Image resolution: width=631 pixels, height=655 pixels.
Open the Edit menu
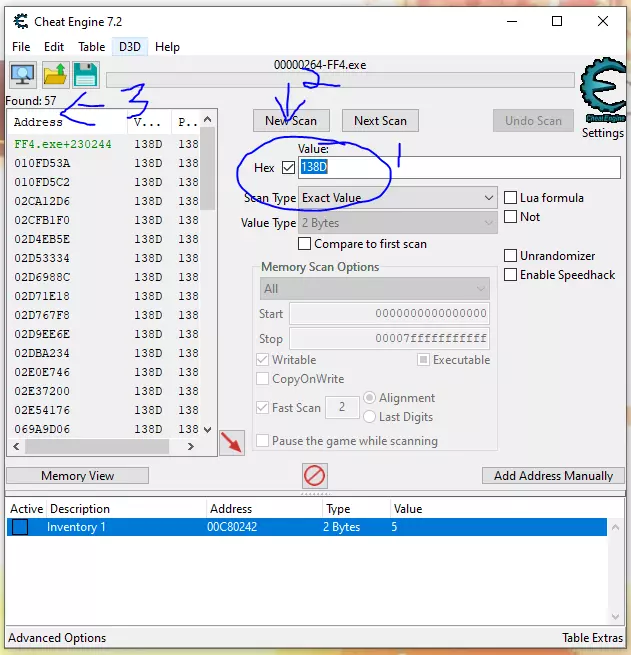[x=54, y=47]
